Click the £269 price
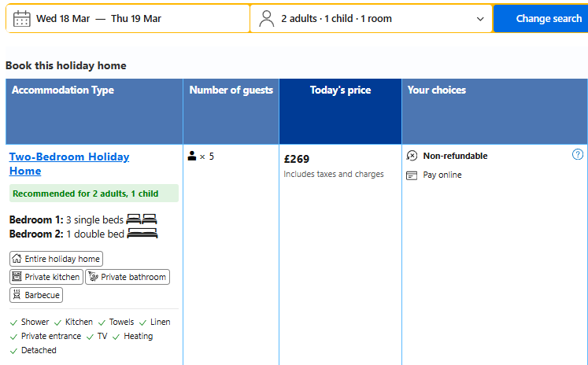This screenshot has width=588, height=365. 297,159
